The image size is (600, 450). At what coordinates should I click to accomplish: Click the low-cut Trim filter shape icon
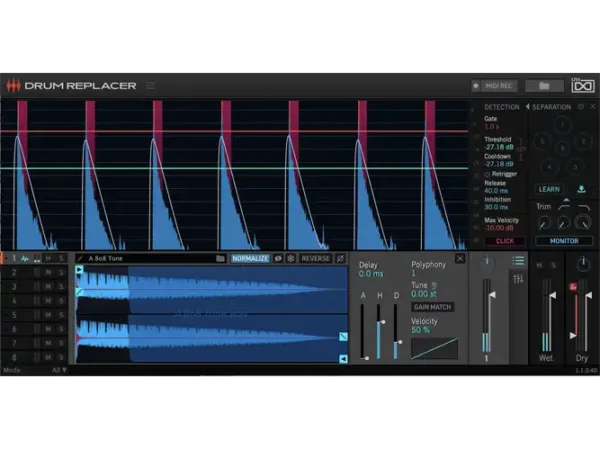click(x=564, y=207)
